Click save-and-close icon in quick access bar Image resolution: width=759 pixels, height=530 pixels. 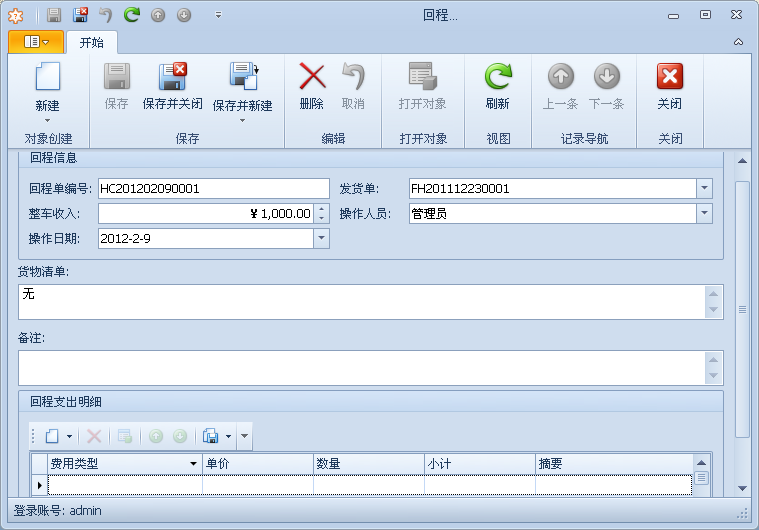tap(80, 15)
